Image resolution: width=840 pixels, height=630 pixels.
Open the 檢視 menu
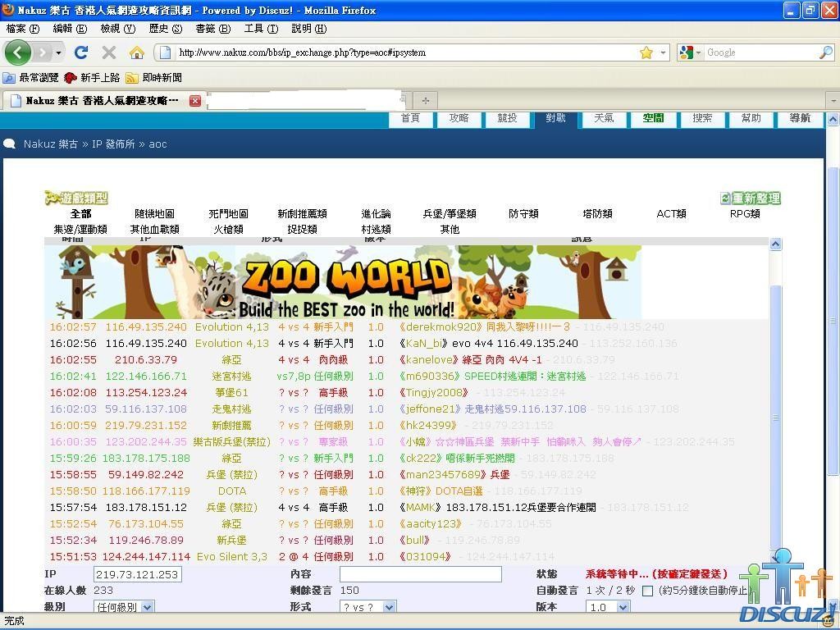click(x=118, y=29)
